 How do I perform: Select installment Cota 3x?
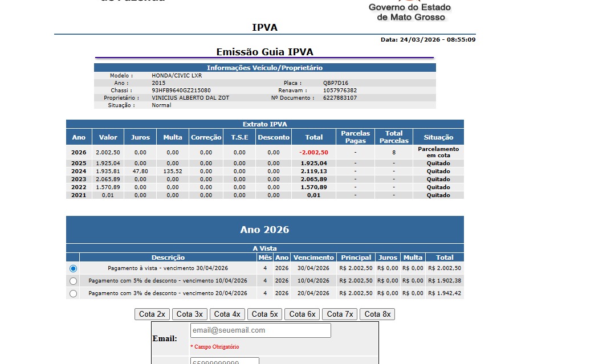189,314
